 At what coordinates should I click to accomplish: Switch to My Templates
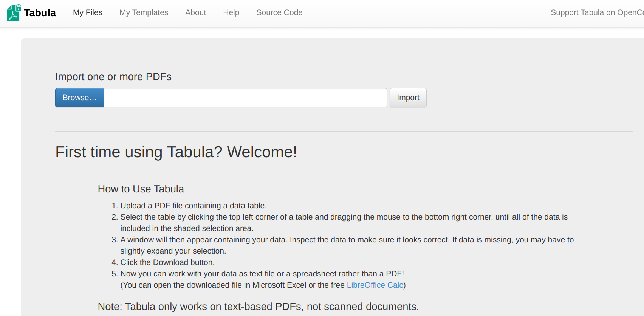pos(144,12)
